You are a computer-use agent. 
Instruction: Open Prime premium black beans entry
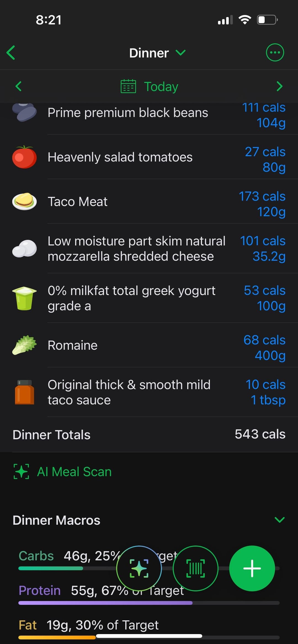click(128, 113)
